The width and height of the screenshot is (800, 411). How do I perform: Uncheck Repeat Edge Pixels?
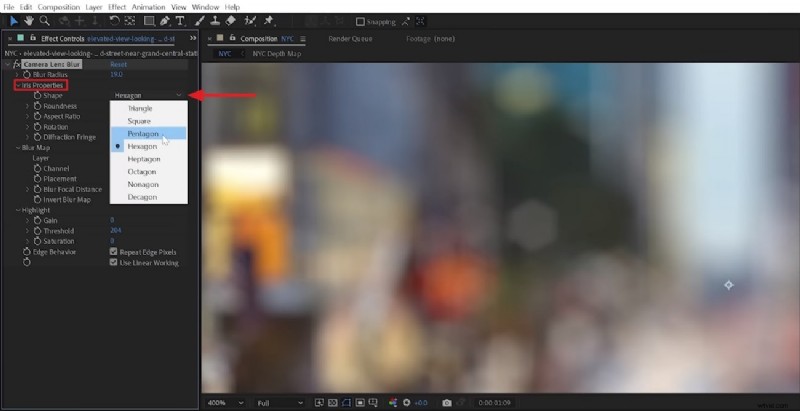point(114,251)
